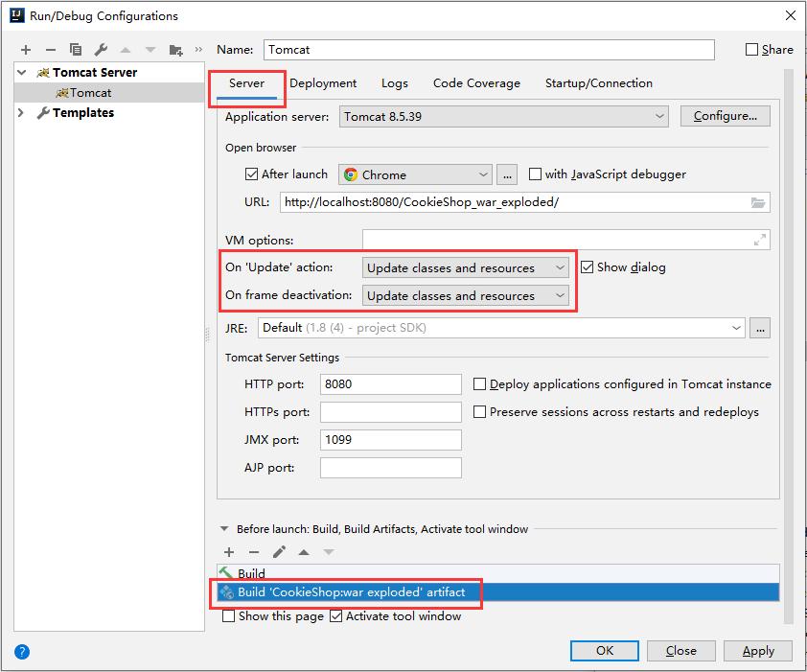Select Tomcat configuration in tree
This screenshot has width=807, height=672.
coord(109,93)
